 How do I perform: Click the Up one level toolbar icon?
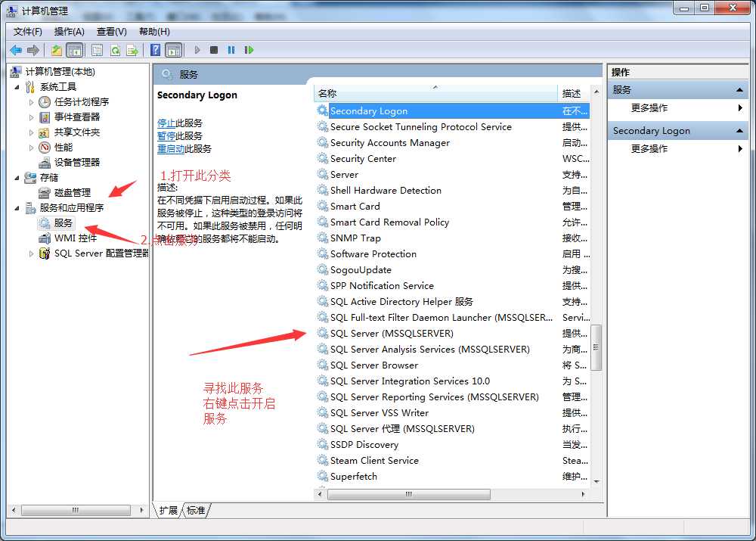57,50
